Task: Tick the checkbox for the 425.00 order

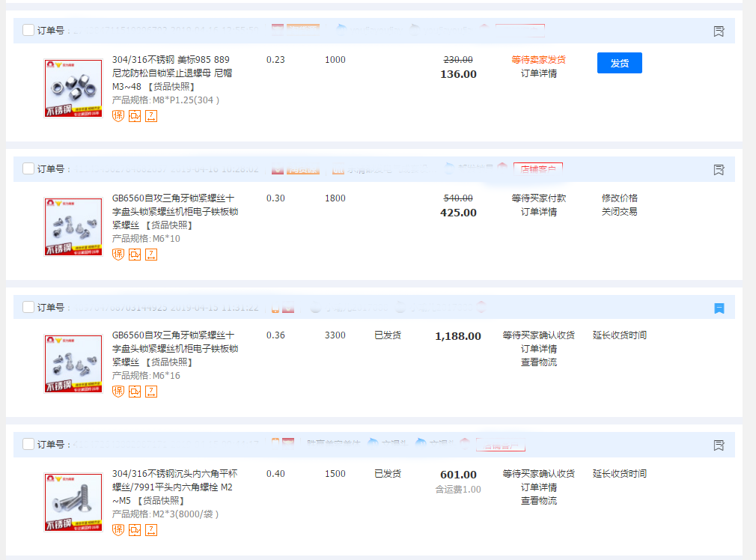Action: point(28,169)
